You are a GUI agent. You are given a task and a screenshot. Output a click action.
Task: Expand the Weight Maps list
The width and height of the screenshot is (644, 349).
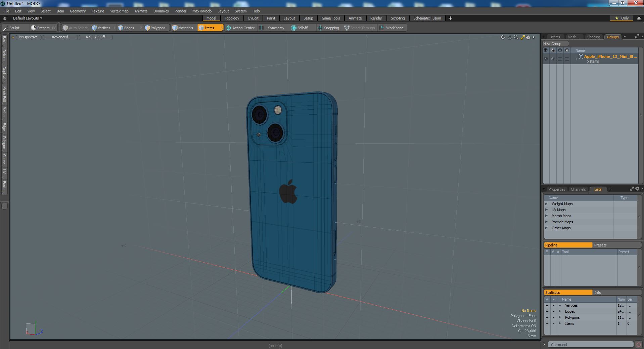[546, 204]
